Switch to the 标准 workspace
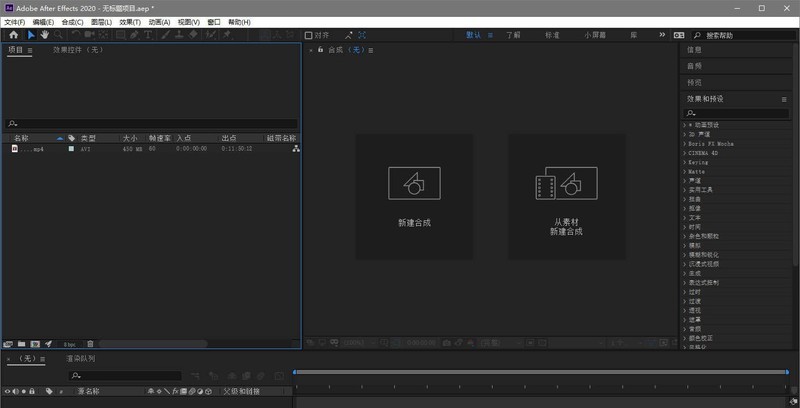Screen dimensions: 800x408 tap(552, 34)
